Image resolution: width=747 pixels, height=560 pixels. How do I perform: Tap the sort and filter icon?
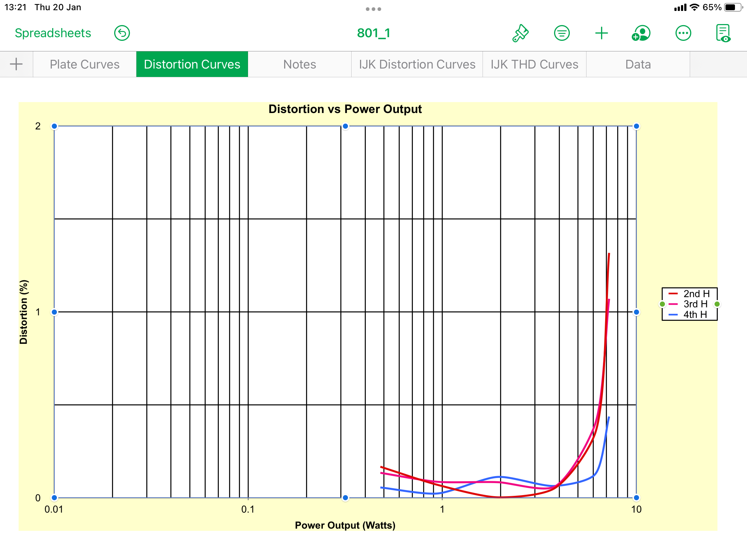[x=562, y=33]
